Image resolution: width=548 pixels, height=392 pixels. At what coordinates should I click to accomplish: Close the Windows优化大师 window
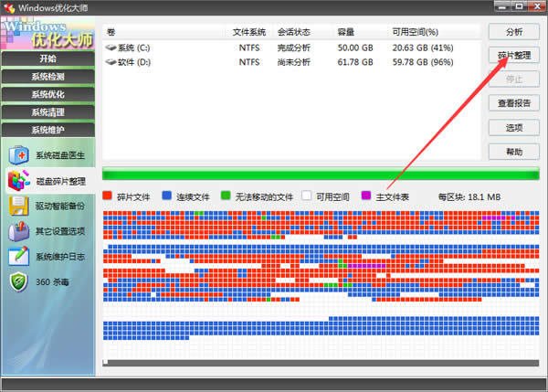coord(537,6)
